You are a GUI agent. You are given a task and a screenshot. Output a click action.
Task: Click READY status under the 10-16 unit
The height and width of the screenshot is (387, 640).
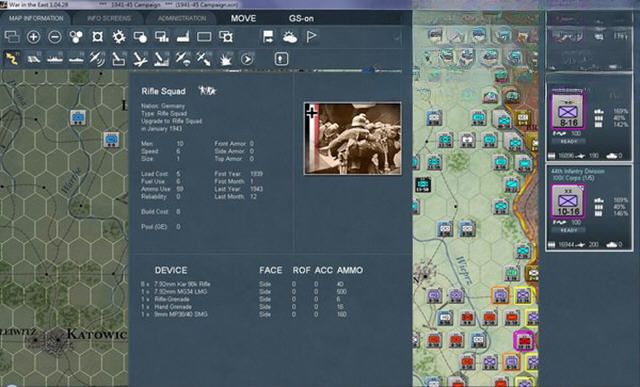[x=569, y=230]
